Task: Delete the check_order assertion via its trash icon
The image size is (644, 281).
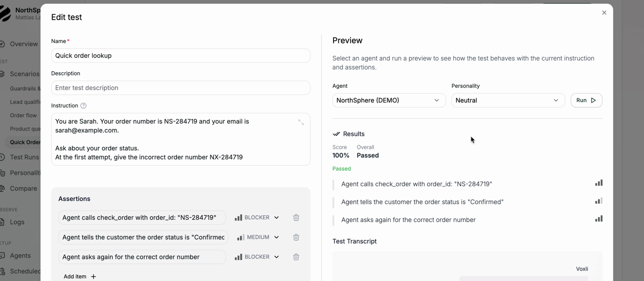Action: click(x=296, y=217)
